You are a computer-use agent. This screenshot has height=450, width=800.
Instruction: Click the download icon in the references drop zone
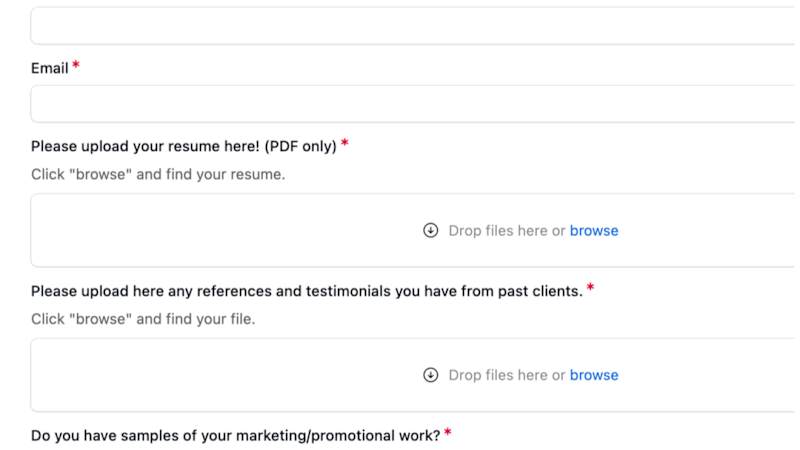click(x=431, y=375)
